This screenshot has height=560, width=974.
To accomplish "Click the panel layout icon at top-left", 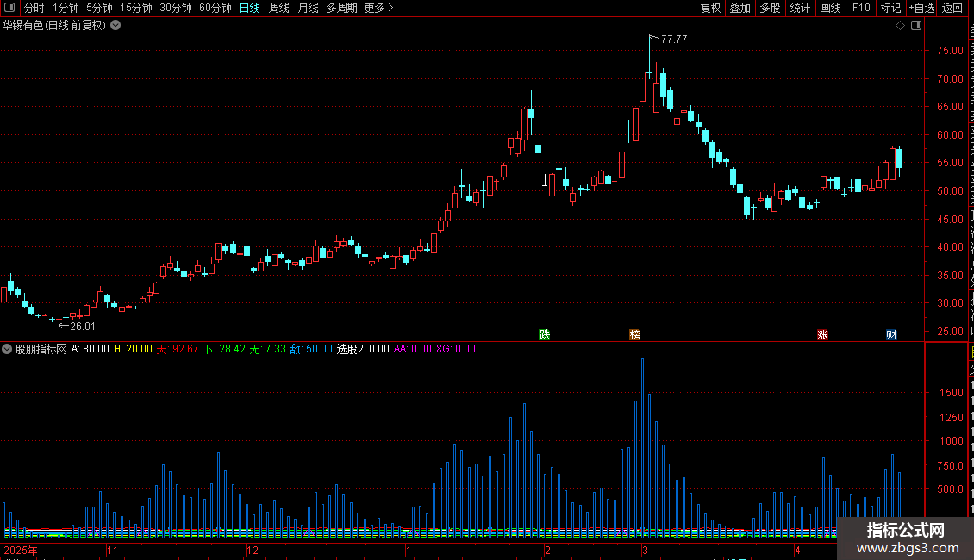I will click(9, 8).
